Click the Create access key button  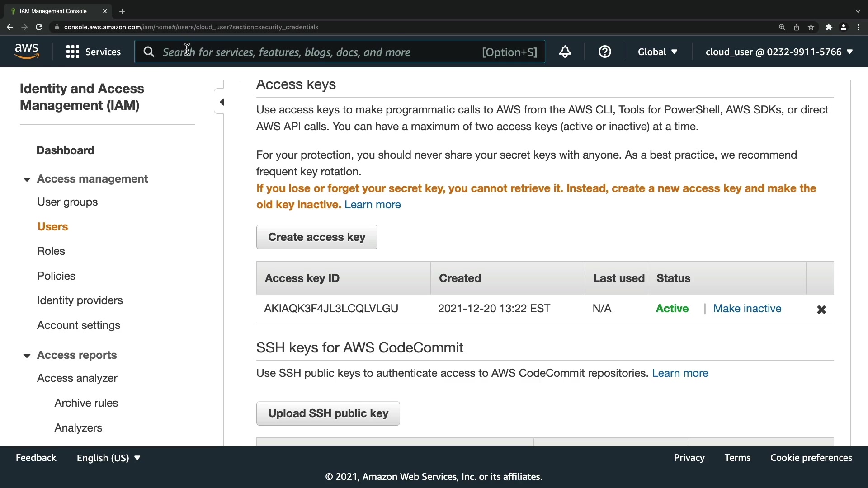316,237
